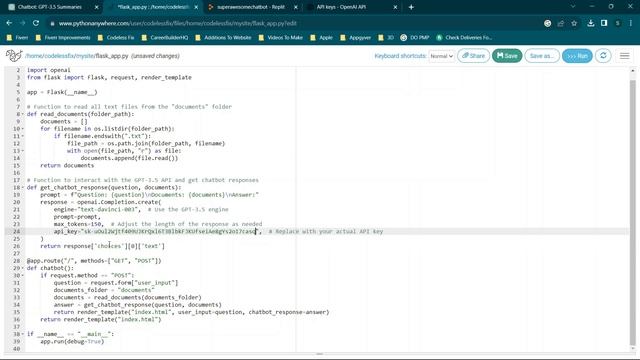640x360 pixels.
Task: Click the browser forward arrow
Action: tap(22, 23)
